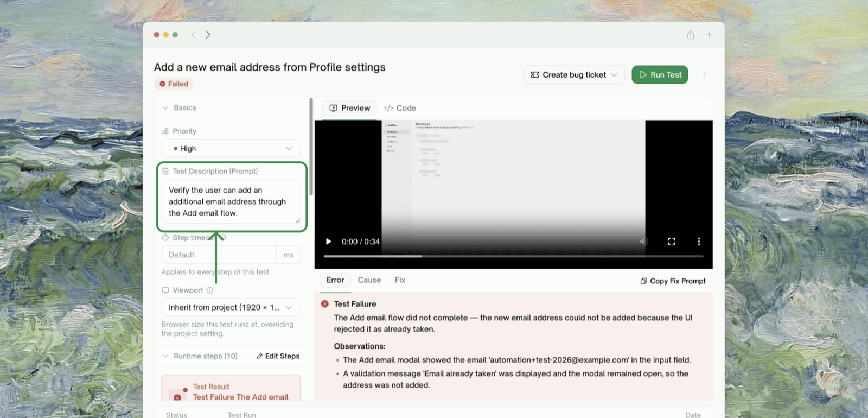Copy Fix Prompt to clipboard
This screenshot has width=868, height=418.
673,281
